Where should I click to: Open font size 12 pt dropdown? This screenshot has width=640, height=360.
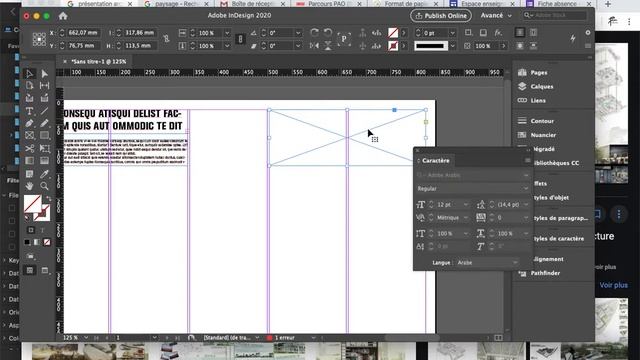[466, 204]
